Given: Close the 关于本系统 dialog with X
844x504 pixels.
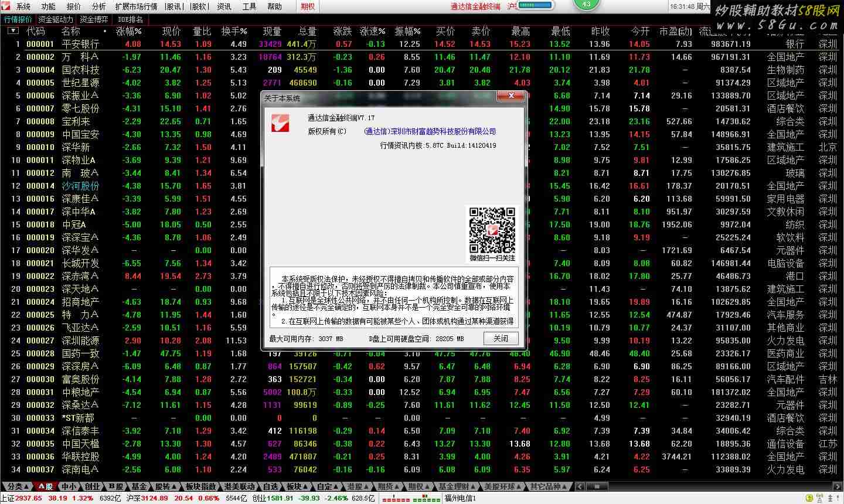Looking at the screenshot, I should pos(511,96).
